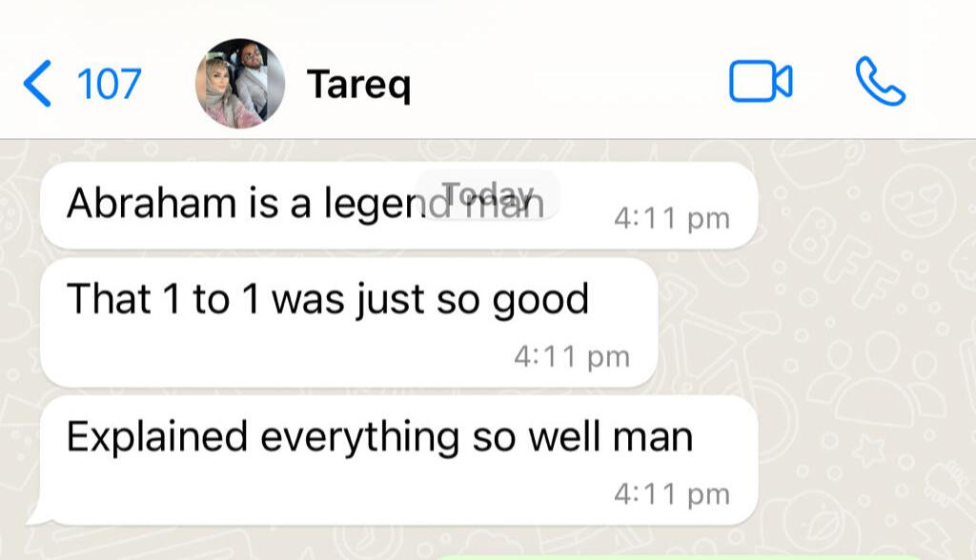Tap the tail of the last received bubble
This screenshot has width=976, height=560.
tap(36, 513)
